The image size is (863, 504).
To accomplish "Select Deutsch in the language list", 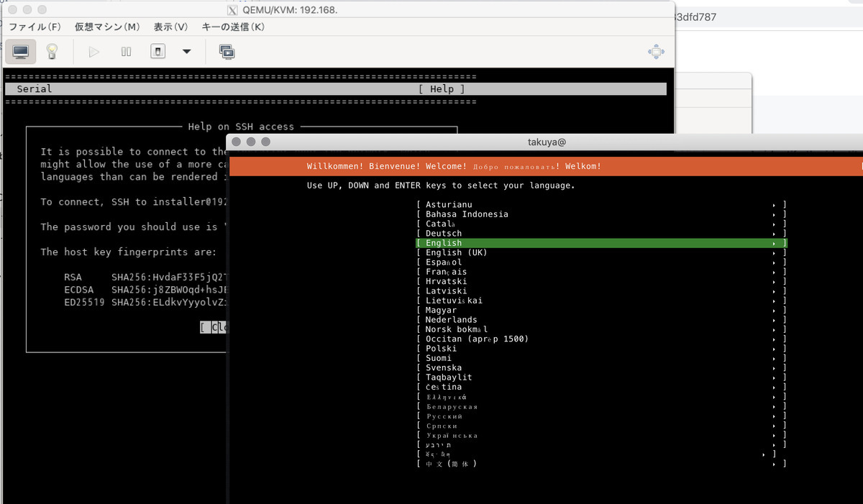I will click(x=601, y=234).
